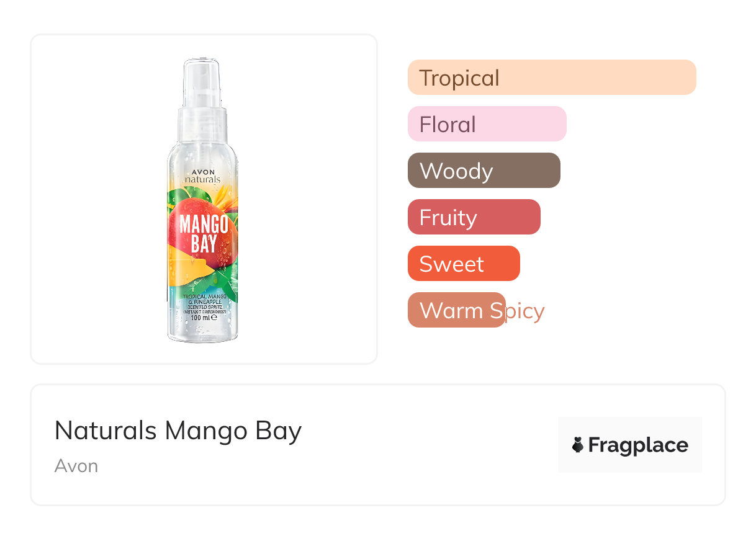
Task: Click the MANGO BAY text on bottle
Action: (203, 233)
